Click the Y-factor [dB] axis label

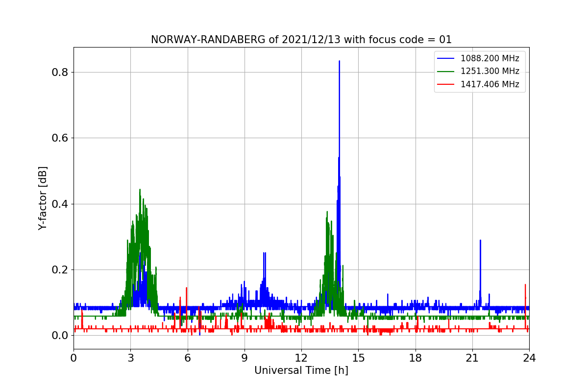pyautogui.click(x=43, y=198)
